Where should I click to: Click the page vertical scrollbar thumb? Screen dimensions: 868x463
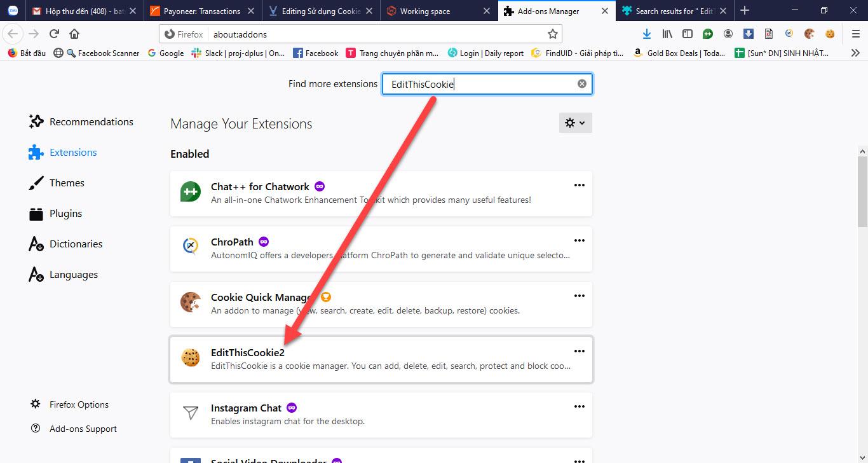[x=862, y=191]
